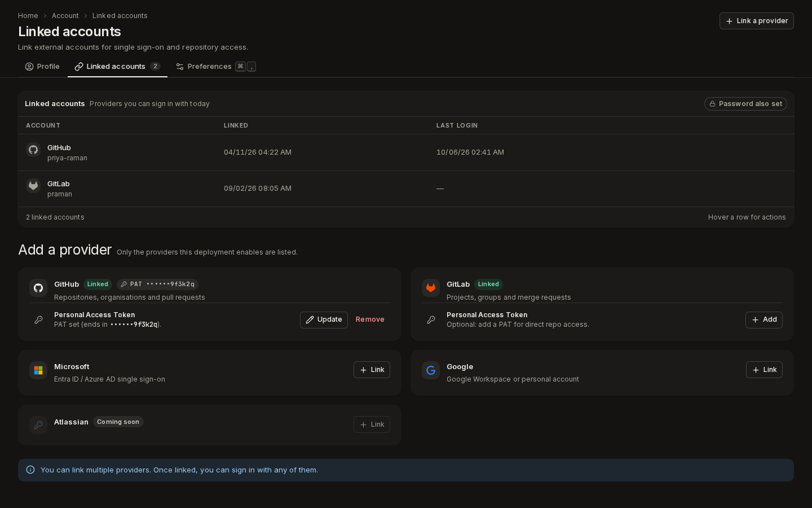The image size is (812, 508).
Task: Click the lock icon in Password also set badge
Action: [x=712, y=104]
